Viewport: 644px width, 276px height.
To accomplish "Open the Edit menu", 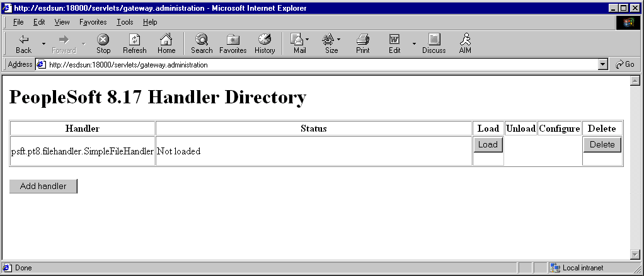I will click(x=39, y=22).
